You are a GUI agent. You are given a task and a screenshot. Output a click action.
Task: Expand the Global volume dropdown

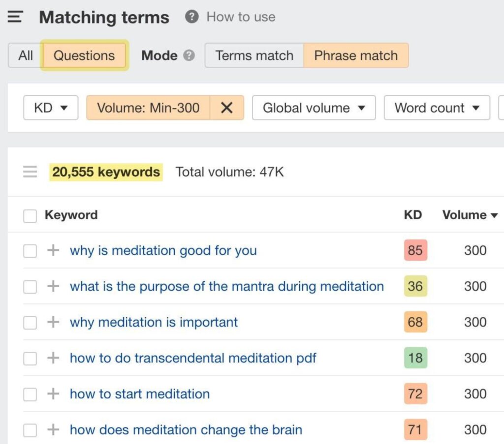314,108
